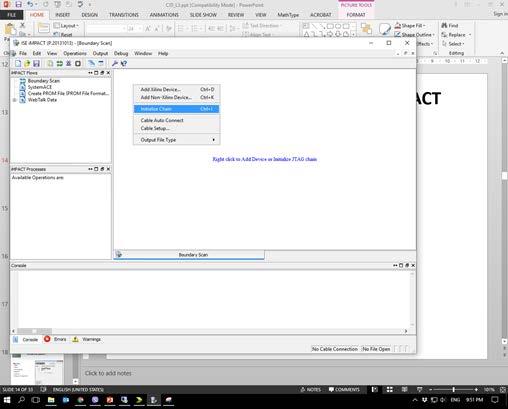
Task: Click the Reset button in Slides group
Action: [x=63, y=34]
